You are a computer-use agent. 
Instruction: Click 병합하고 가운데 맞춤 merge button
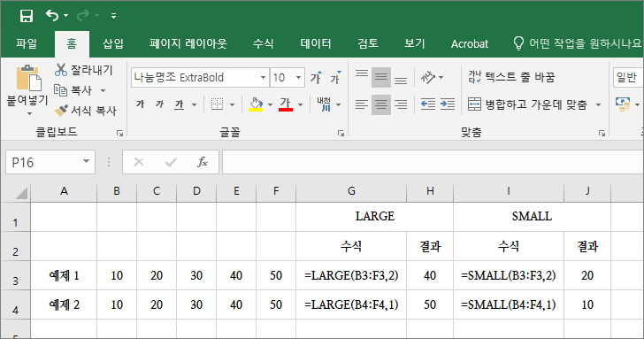point(528,104)
